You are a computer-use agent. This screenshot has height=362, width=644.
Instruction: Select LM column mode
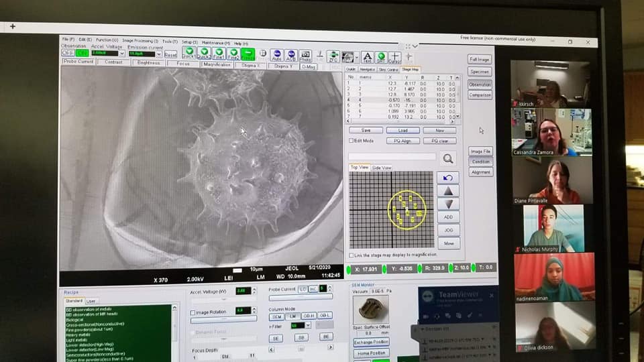coord(292,316)
